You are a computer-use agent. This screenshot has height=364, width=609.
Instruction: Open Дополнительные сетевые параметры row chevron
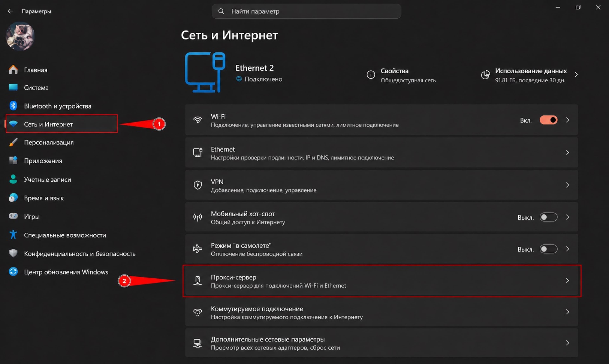[x=567, y=343]
